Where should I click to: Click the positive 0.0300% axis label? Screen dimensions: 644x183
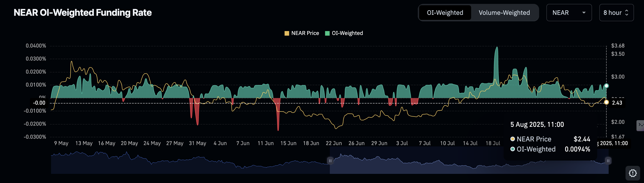click(36, 58)
